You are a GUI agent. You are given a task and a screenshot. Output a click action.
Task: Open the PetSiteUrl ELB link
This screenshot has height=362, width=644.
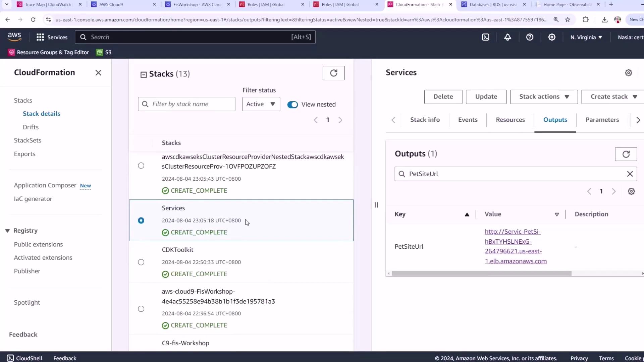516,246
